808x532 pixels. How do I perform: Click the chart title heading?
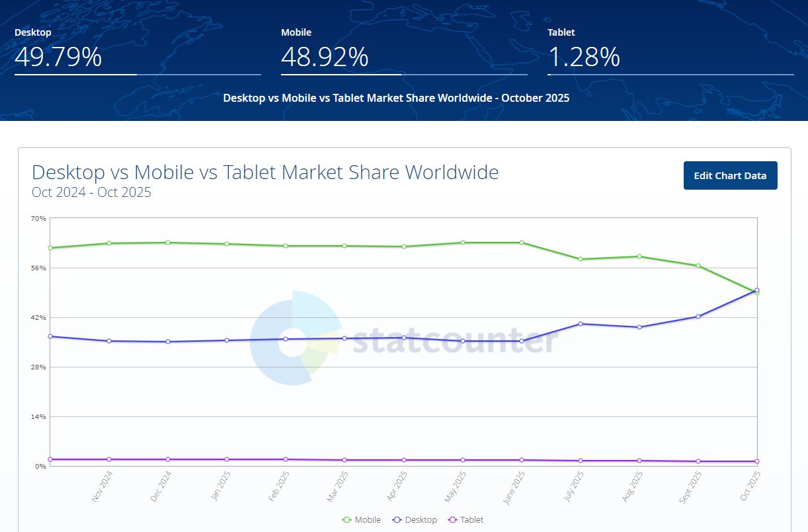[265, 172]
